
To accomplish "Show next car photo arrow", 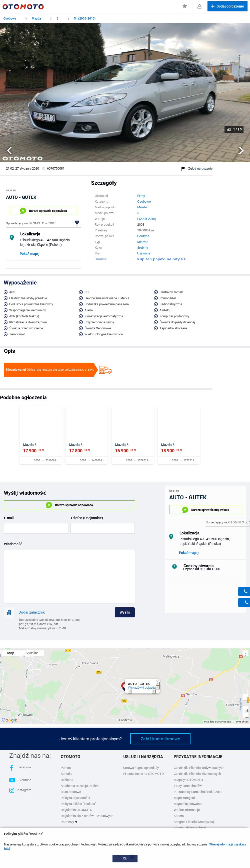I will 240,150.
